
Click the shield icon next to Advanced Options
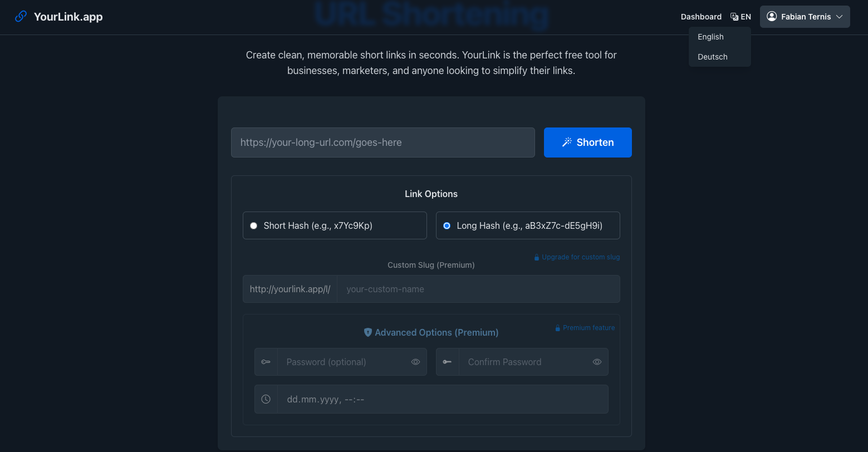click(368, 332)
